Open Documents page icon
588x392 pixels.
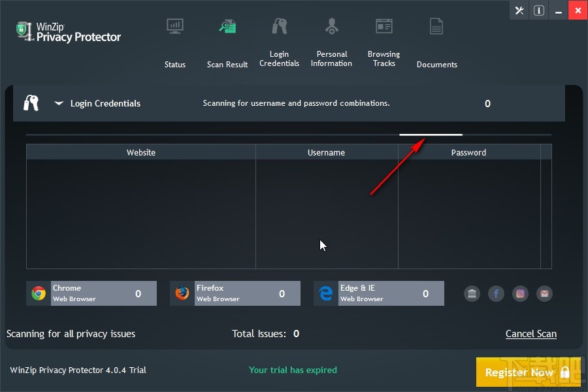click(x=436, y=26)
